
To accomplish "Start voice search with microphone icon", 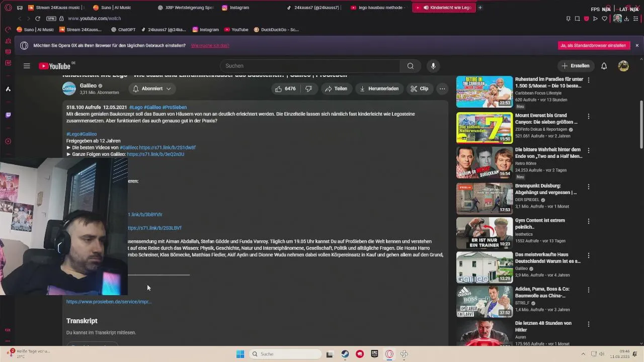I will 433,66.
